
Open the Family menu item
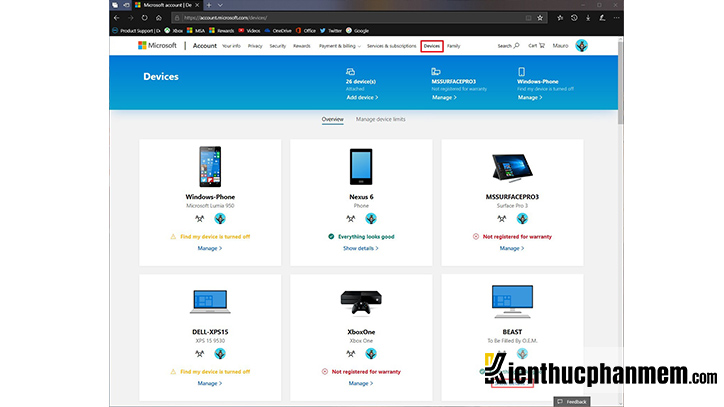[x=453, y=46]
